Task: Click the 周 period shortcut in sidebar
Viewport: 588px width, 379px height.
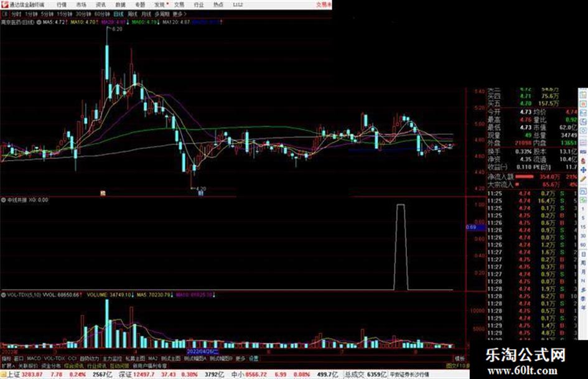Action: click(583, 263)
